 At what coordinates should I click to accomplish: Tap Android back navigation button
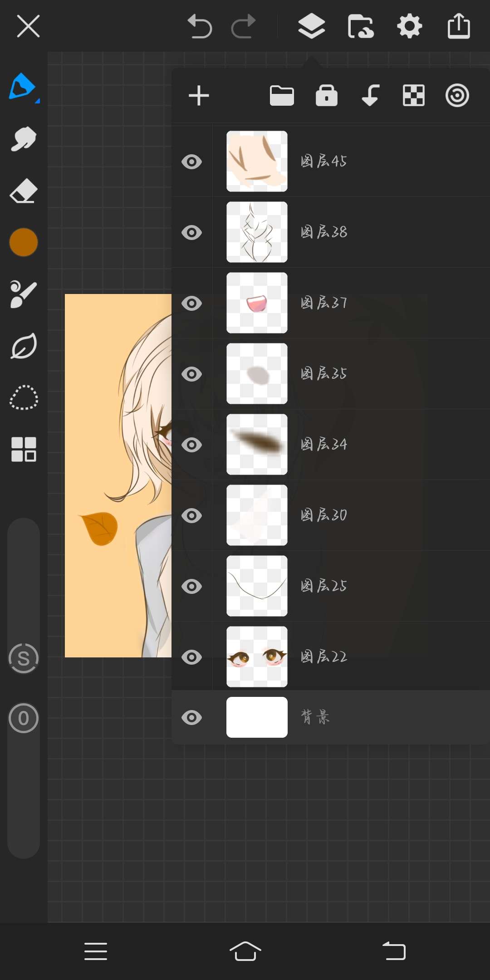tap(394, 951)
